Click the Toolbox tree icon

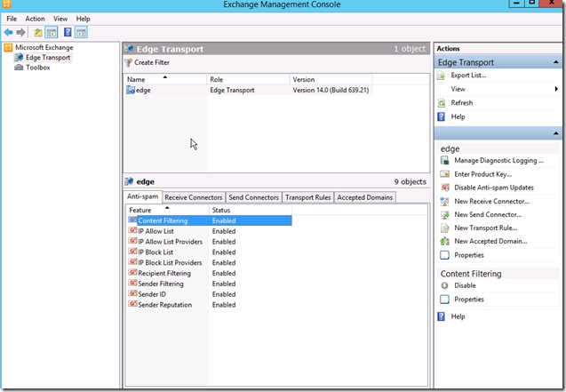click(x=19, y=68)
